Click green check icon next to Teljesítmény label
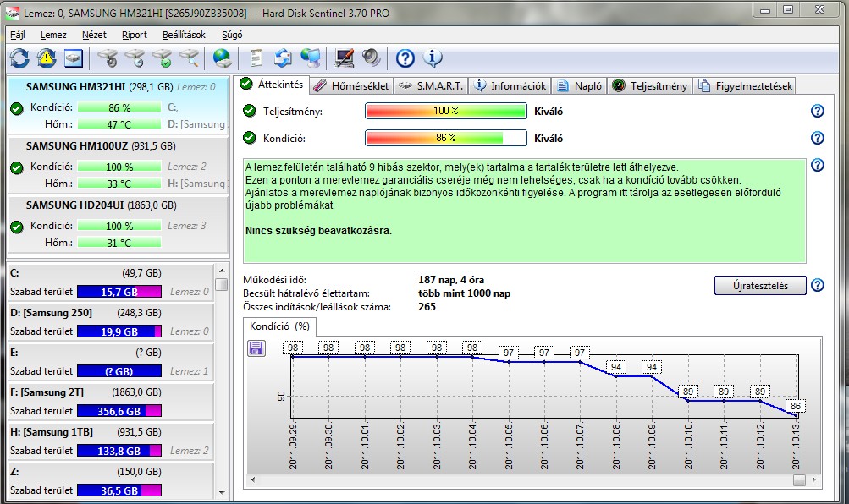 [x=249, y=111]
